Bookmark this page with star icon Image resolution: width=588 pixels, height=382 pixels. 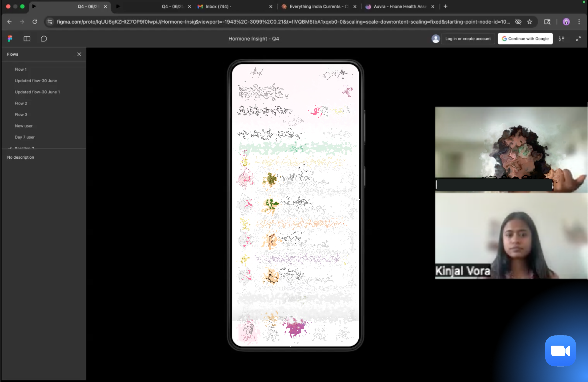(x=530, y=22)
